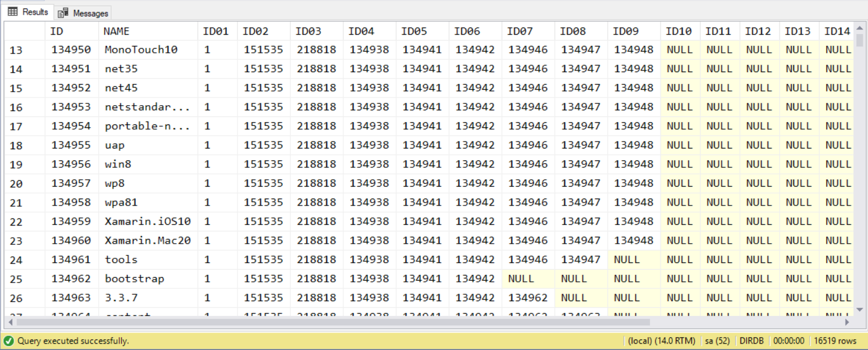Select the 134962 value in ID07 column

point(528,298)
